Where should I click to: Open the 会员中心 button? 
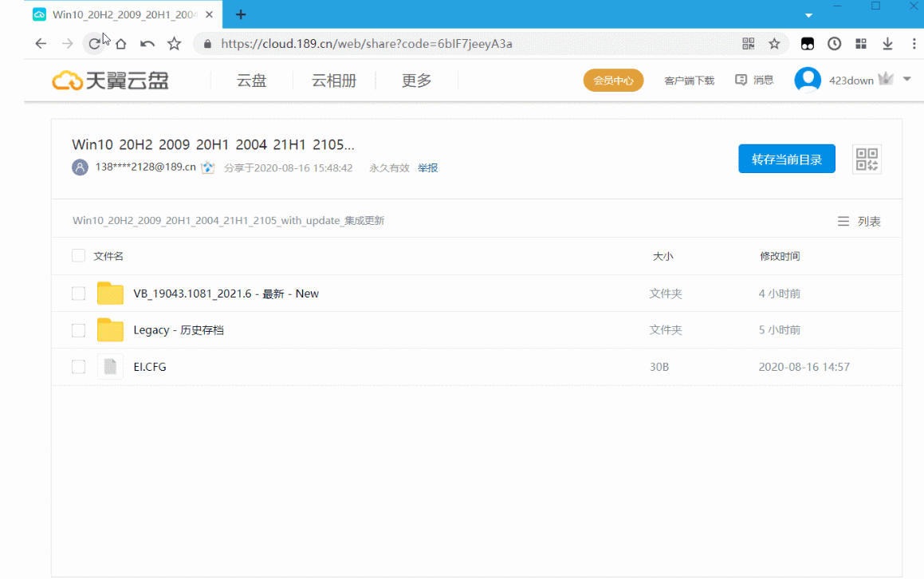(613, 81)
